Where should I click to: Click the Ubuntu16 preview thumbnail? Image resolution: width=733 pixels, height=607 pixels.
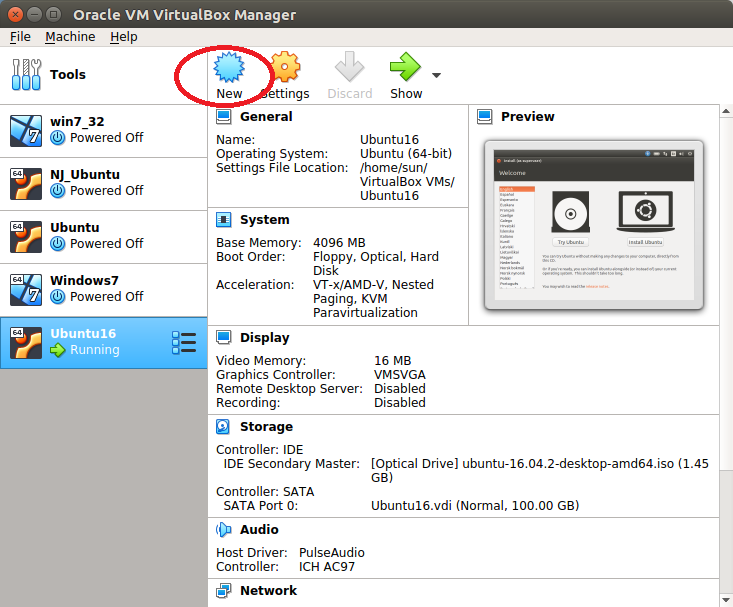[594, 225]
